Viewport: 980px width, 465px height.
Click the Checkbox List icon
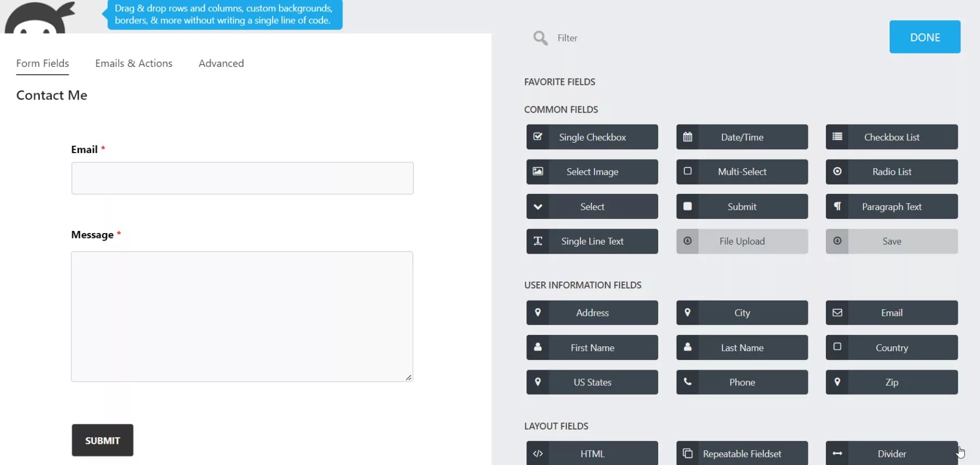pyautogui.click(x=837, y=137)
